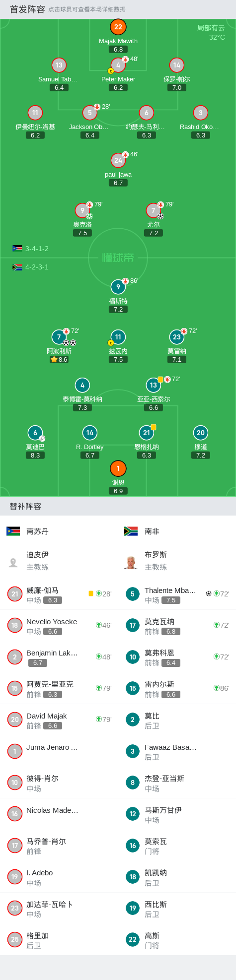
Task: Tap 福斯特 number 9 teal player icon
Action: click(118, 287)
